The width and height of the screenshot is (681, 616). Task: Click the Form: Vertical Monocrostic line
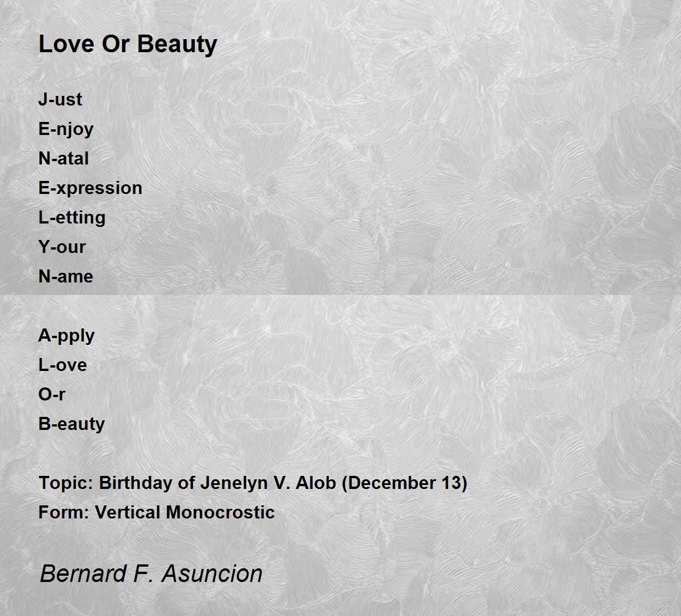coord(157,512)
